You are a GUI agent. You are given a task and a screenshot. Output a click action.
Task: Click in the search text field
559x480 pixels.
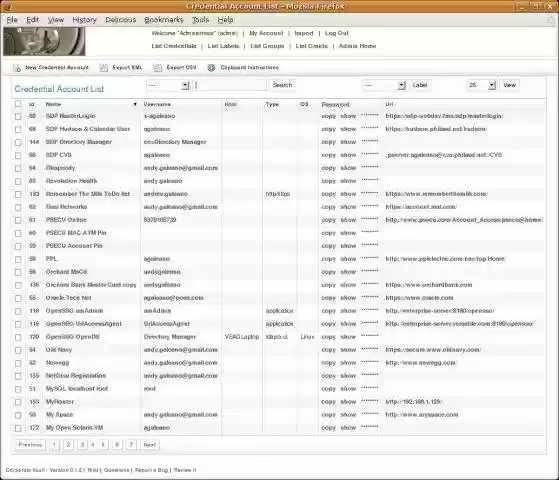coord(230,85)
